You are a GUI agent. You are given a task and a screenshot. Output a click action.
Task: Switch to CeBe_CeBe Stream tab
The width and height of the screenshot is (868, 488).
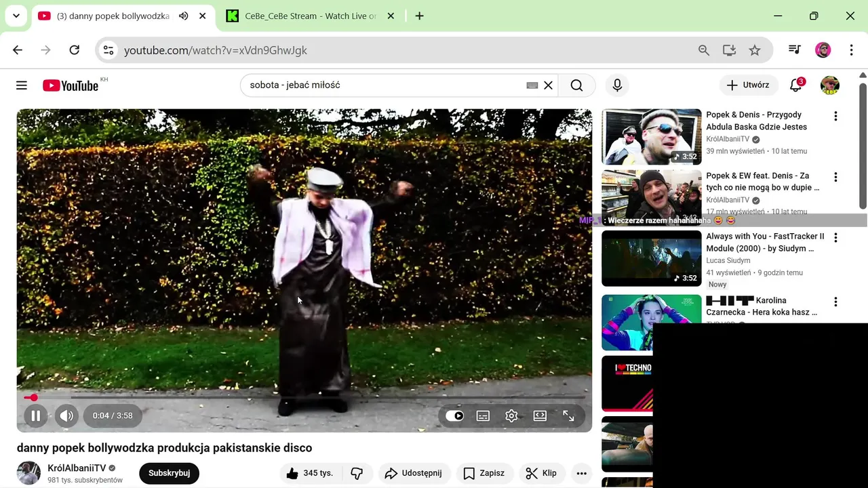click(x=310, y=16)
